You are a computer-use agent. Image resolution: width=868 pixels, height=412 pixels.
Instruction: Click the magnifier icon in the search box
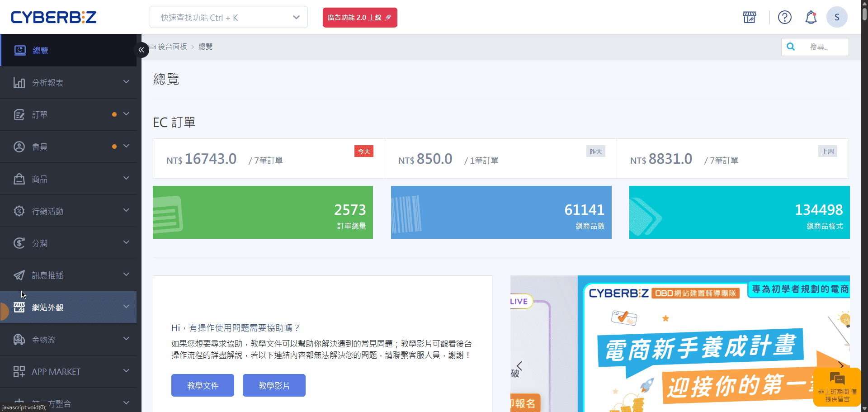click(791, 47)
